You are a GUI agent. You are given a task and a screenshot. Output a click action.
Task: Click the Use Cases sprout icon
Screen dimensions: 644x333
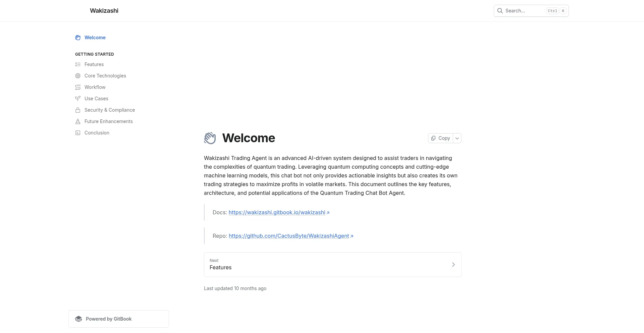pyautogui.click(x=78, y=99)
